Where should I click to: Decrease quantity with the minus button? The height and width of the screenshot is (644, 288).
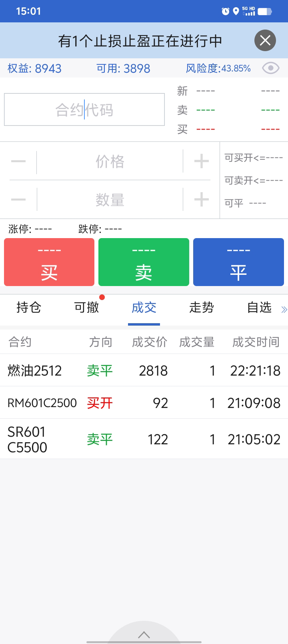point(18,199)
